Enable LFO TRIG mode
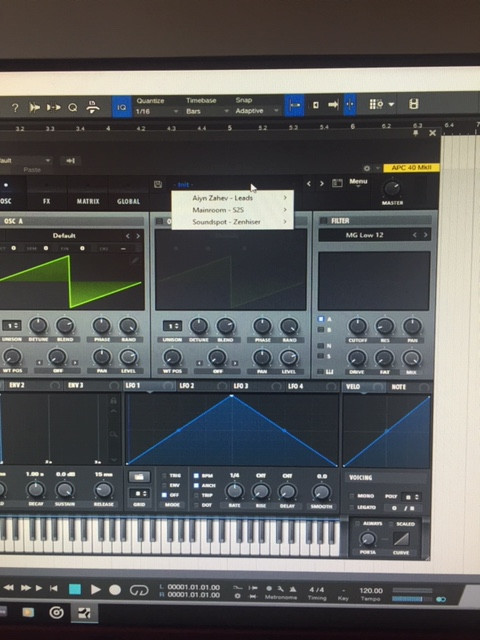 (164, 476)
